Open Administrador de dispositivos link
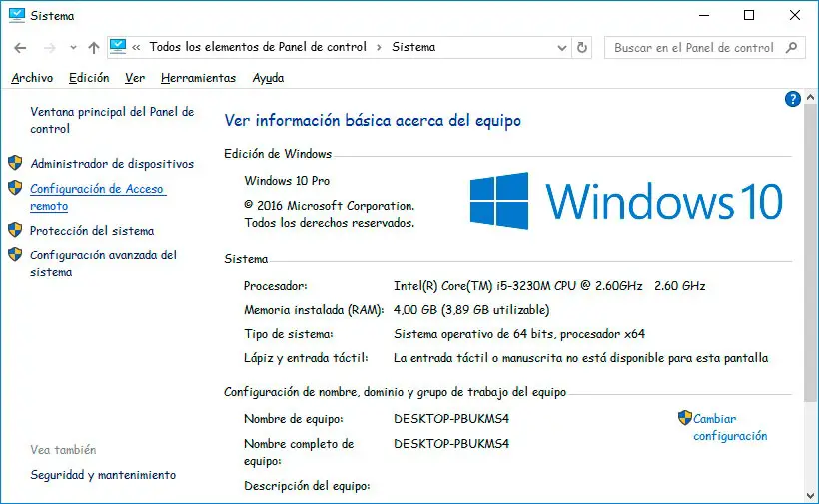 click(112, 164)
